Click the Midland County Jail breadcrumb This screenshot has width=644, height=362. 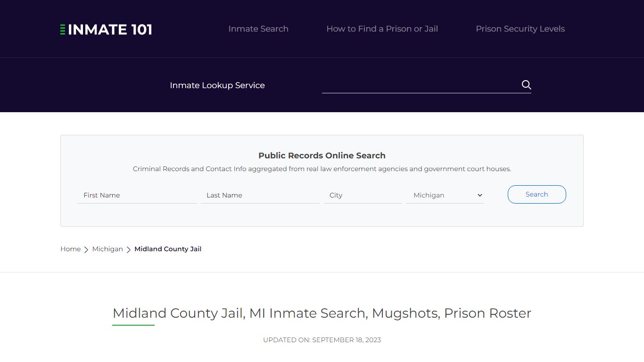coord(168,249)
